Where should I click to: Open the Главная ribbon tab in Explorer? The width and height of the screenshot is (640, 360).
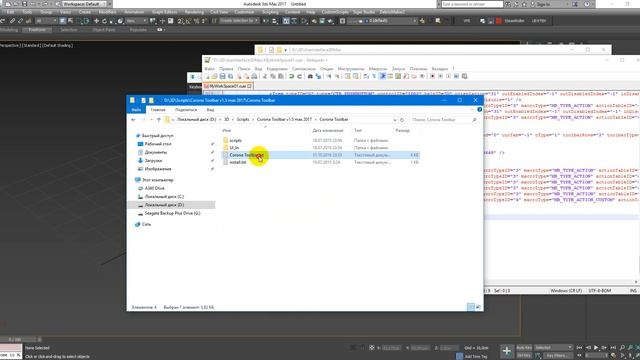158,110
